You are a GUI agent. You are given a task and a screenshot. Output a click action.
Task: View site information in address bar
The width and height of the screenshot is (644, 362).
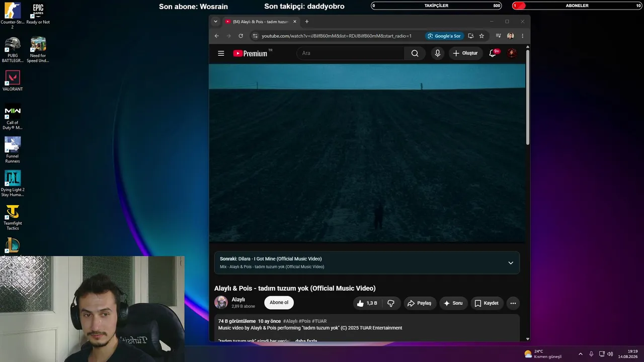coord(255,36)
